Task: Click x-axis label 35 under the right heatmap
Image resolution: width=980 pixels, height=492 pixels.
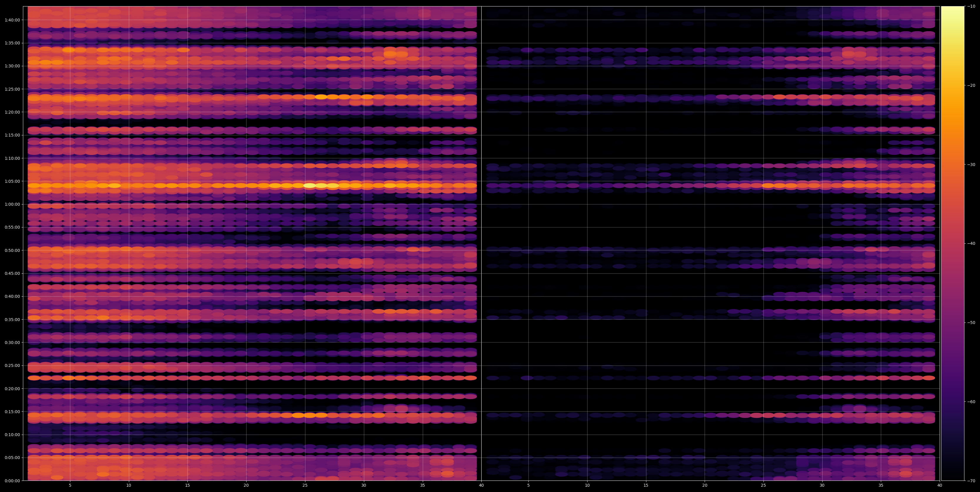Action: click(881, 485)
